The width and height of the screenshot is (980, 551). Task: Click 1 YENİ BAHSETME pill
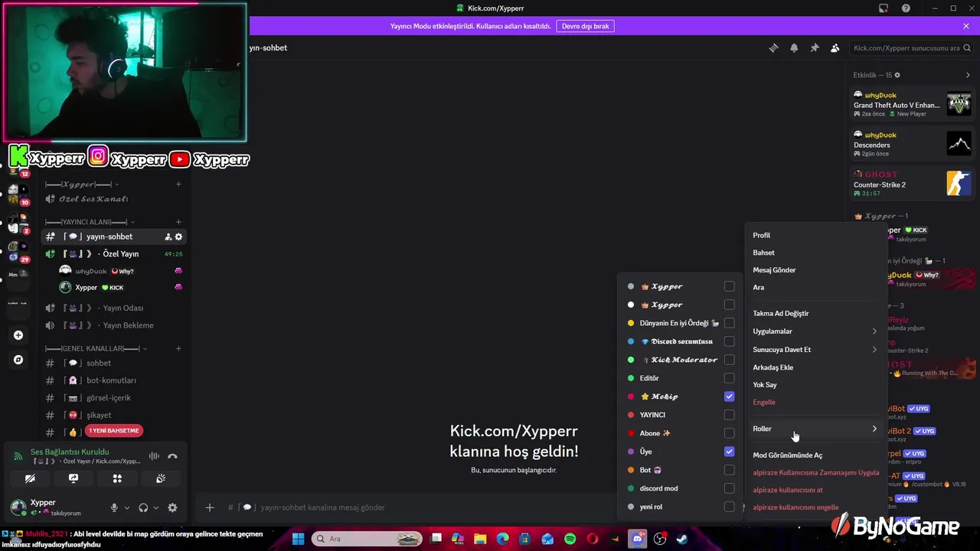[114, 431]
